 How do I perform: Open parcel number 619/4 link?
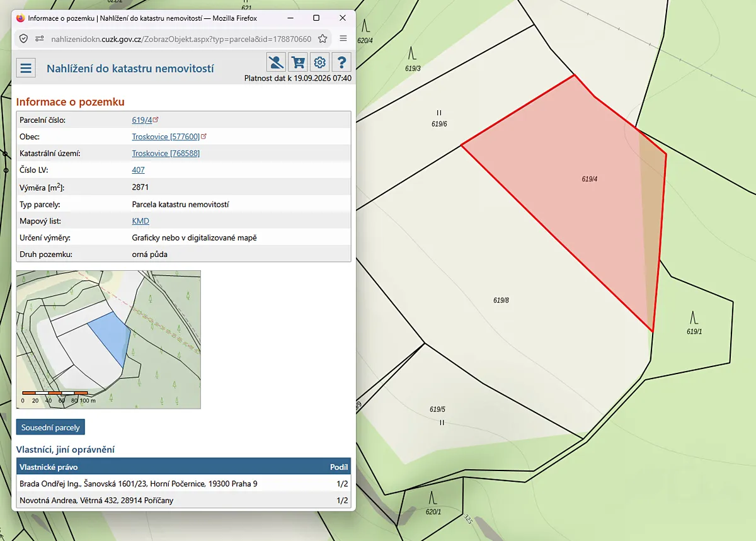(142, 120)
